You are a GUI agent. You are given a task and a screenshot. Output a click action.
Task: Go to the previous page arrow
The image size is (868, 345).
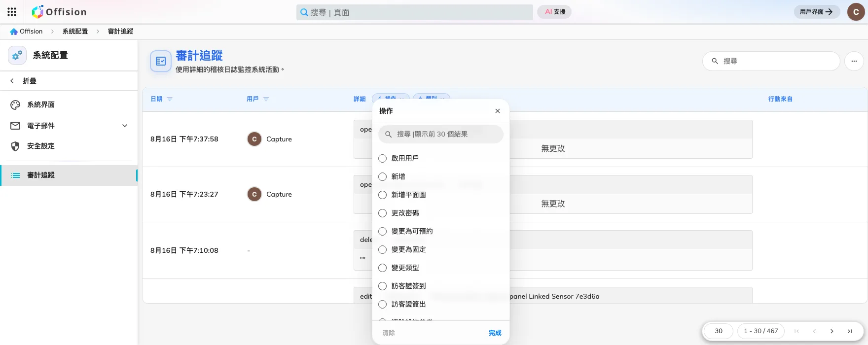(814, 331)
